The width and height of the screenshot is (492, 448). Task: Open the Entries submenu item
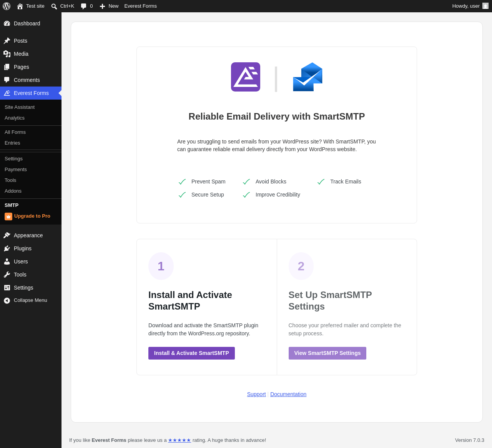pyautogui.click(x=12, y=143)
